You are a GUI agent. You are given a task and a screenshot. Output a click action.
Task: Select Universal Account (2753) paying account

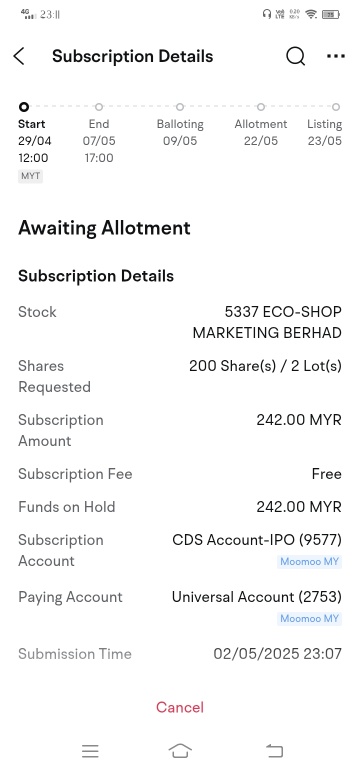tap(257, 597)
